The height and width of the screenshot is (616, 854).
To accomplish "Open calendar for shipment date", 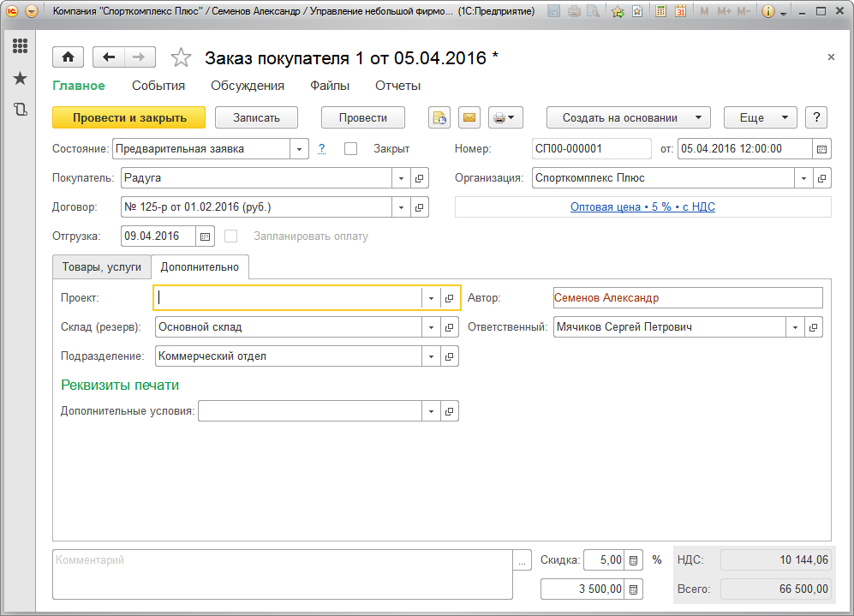I will pyautogui.click(x=205, y=236).
